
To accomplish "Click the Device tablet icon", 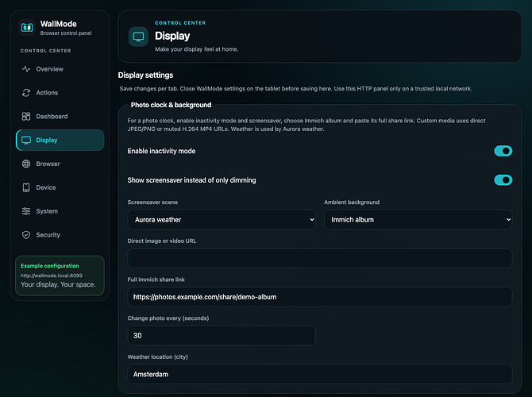I will pos(26,187).
